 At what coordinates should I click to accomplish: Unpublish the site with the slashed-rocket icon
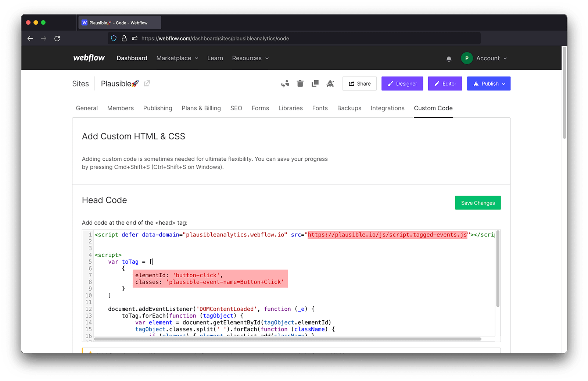330,83
